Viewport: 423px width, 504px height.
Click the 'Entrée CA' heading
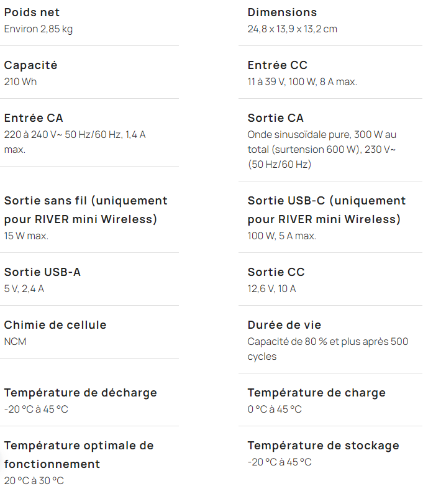34,118
